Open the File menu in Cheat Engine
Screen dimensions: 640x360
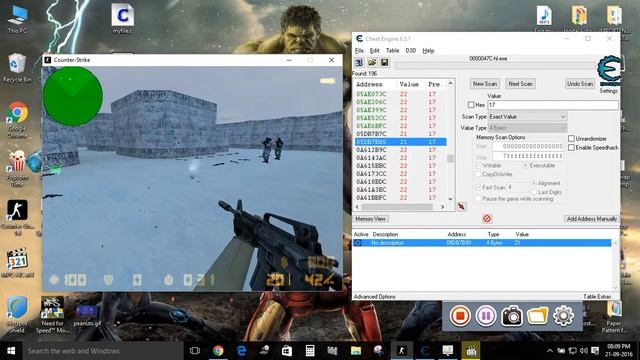pos(359,51)
